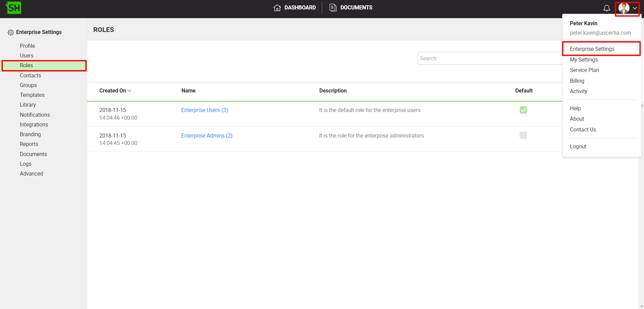Image resolution: width=644 pixels, height=309 pixels.
Task: Go to Users in the sidebar
Action: [27, 56]
